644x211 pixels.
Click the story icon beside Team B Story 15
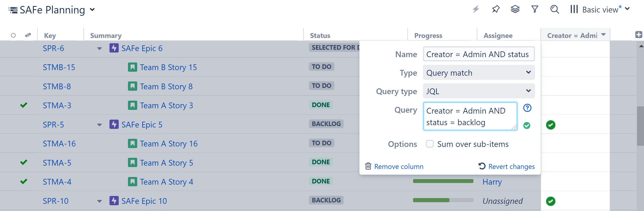132,67
